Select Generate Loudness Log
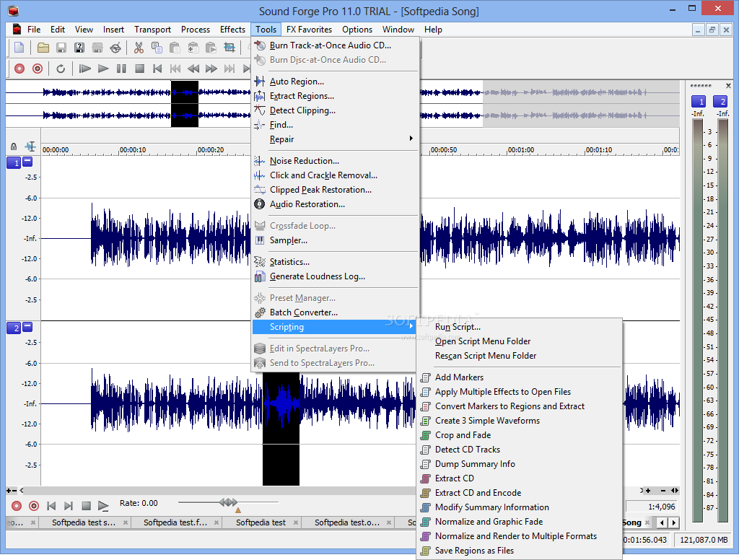The width and height of the screenshot is (739, 560). tap(336, 276)
